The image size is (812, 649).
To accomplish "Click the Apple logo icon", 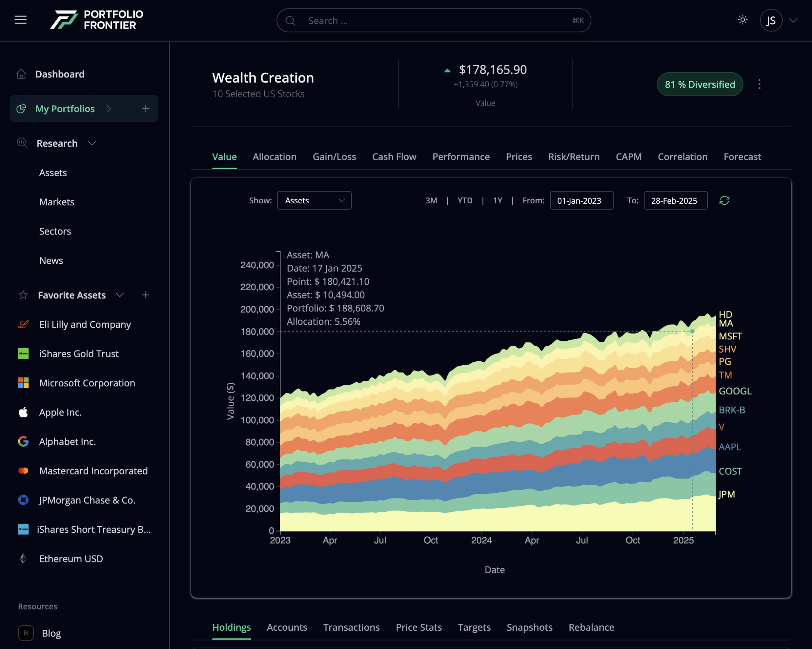I will tap(23, 412).
